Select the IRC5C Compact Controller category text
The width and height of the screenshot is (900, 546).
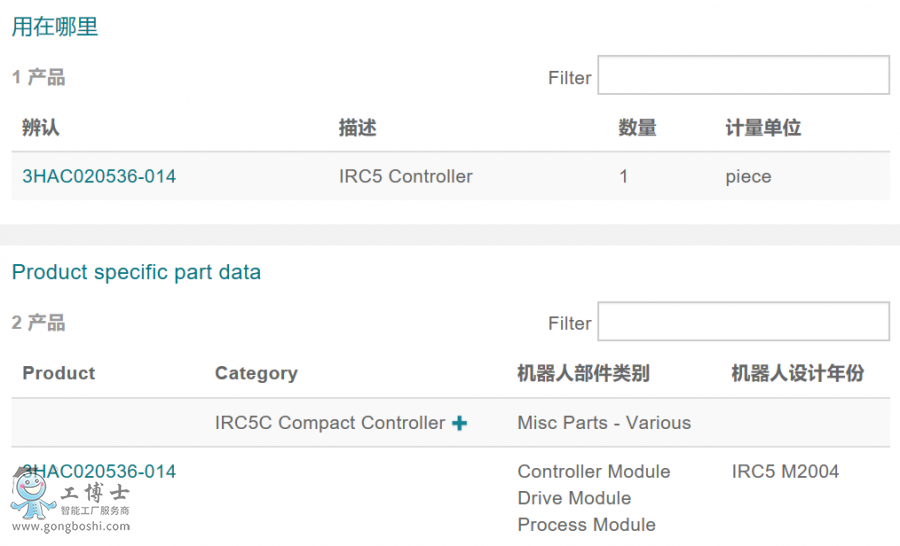coord(329,423)
